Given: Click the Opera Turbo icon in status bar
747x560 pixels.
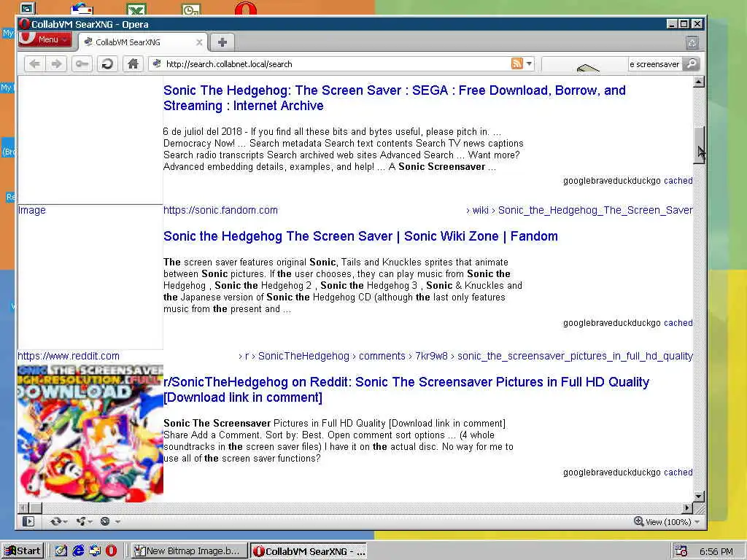Looking at the screenshot, I should pos(105,521).
